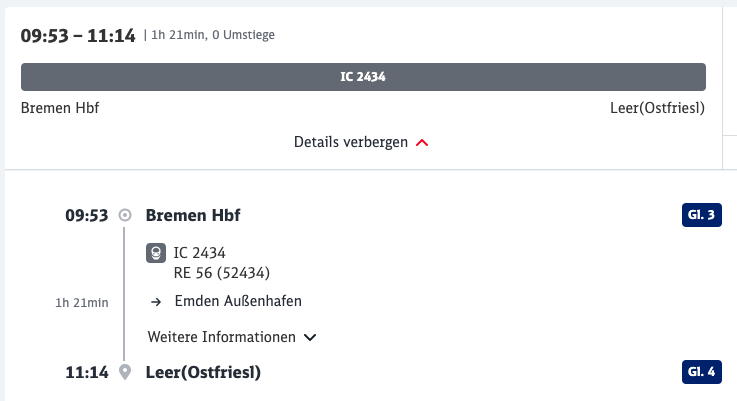Expand Weitere Informationen with the chevron down
737x401 pixels.
click(x=310, y=337)
